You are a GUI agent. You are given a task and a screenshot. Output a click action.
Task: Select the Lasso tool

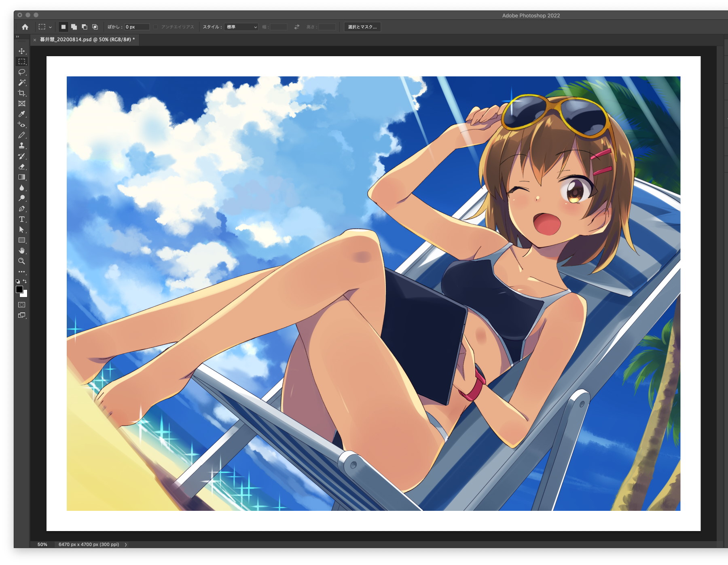pos(21,72)
